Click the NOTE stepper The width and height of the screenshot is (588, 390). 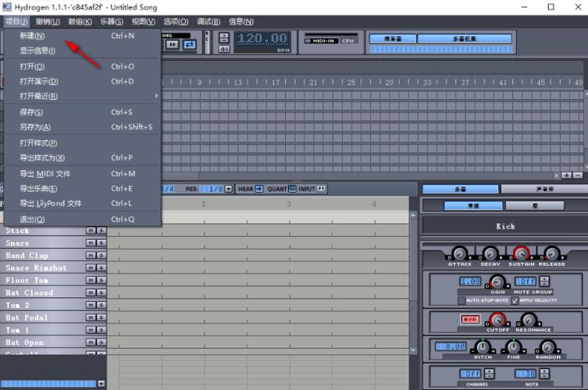click(544, 374)
